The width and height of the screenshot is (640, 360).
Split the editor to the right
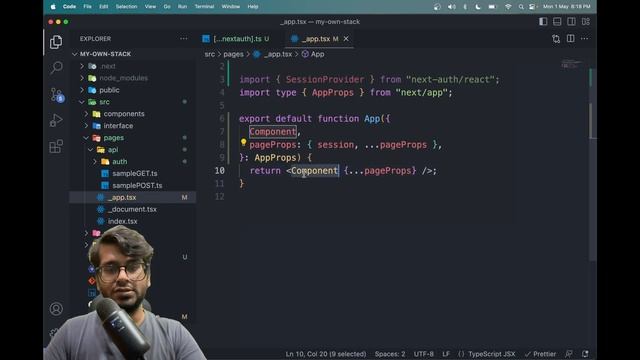pyautogui.click(x=570, y=38)
